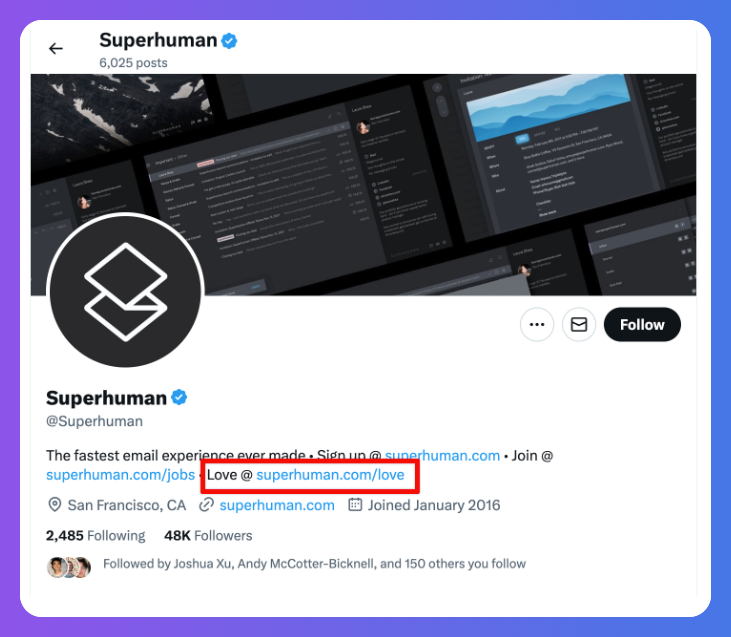Click the calendar icon beside Joined date
The image size is (731, 637).
pos(355,505)
